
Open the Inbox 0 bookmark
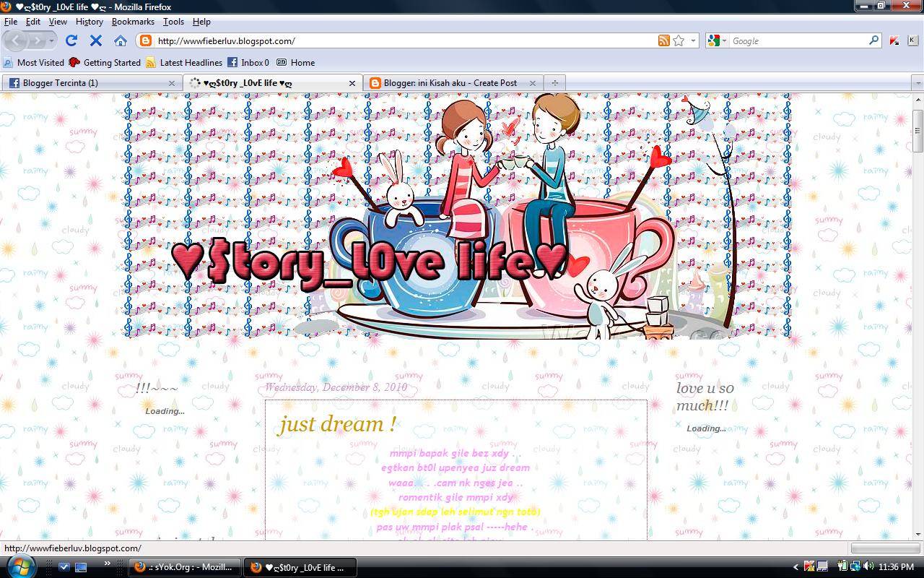point(248,63)
